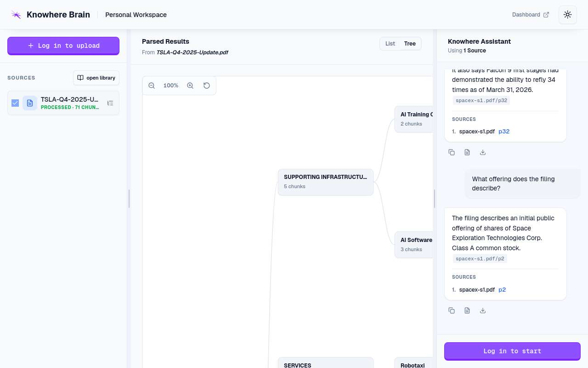
Task: Click the Knowhere Assistant panel title
Action: coord(479,41)
